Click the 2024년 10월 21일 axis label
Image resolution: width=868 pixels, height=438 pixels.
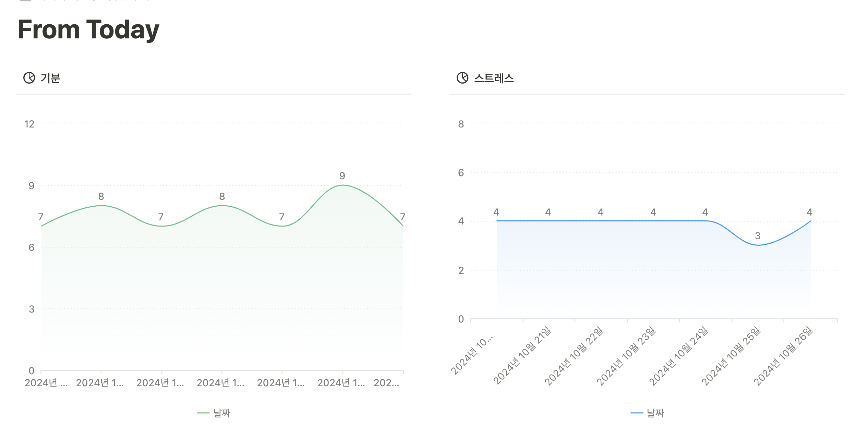tap(522, 355)
